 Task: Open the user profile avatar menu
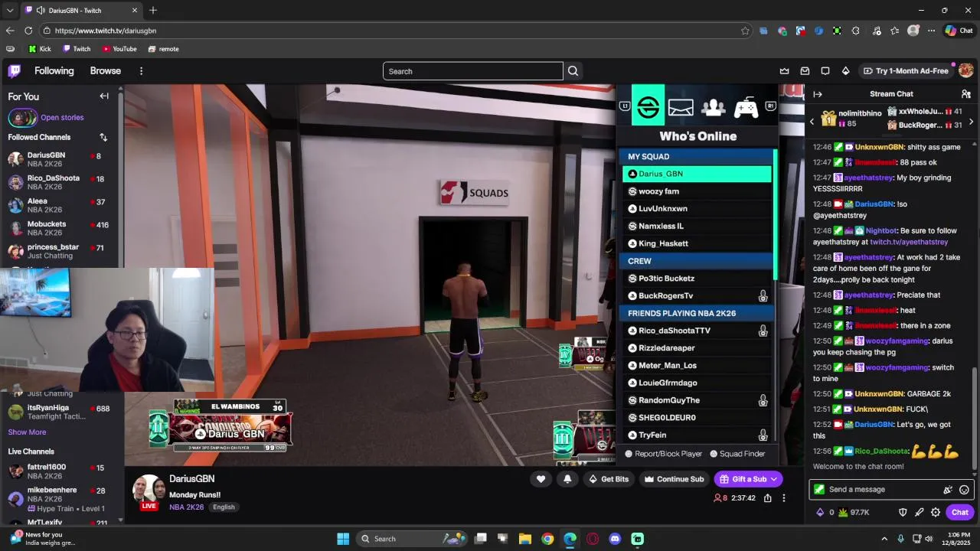pyautogui.click(x=965, y=70)
